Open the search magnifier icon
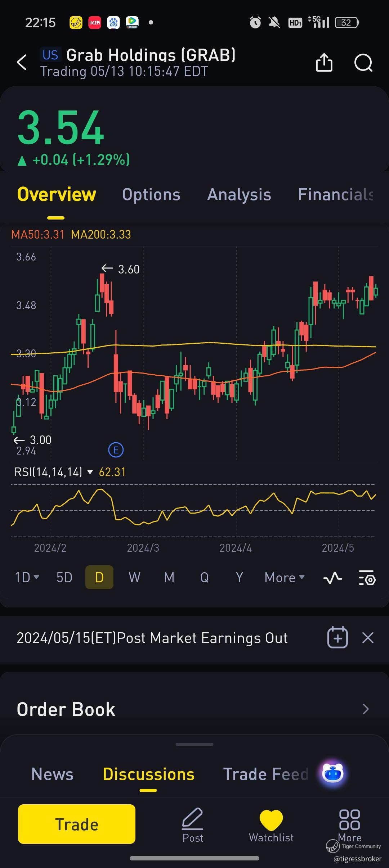Screen dimensions: 389x868 pos(363,63)
